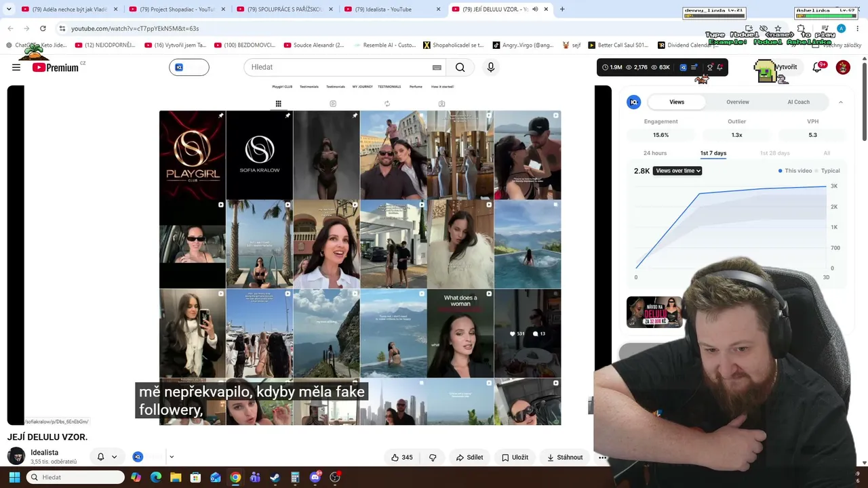Toggle 'This video' chart series
The height and width of the screenshot is (488, 868).
[795, 171]
